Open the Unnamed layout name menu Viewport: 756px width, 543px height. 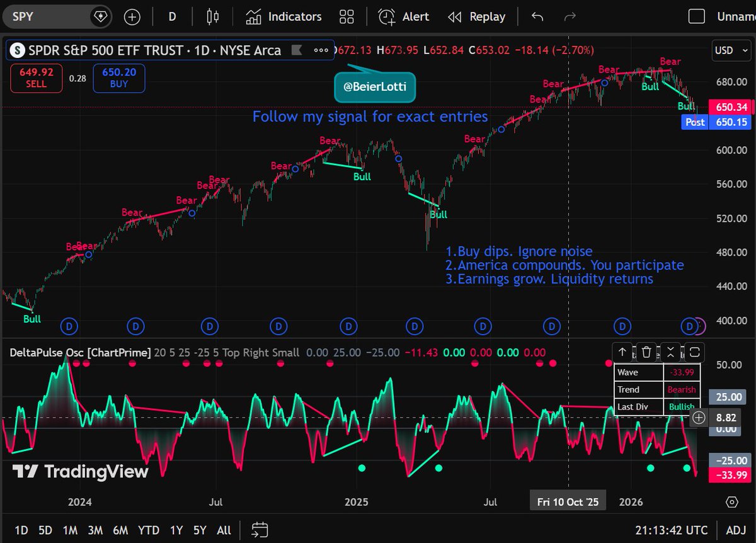[736, 17]
